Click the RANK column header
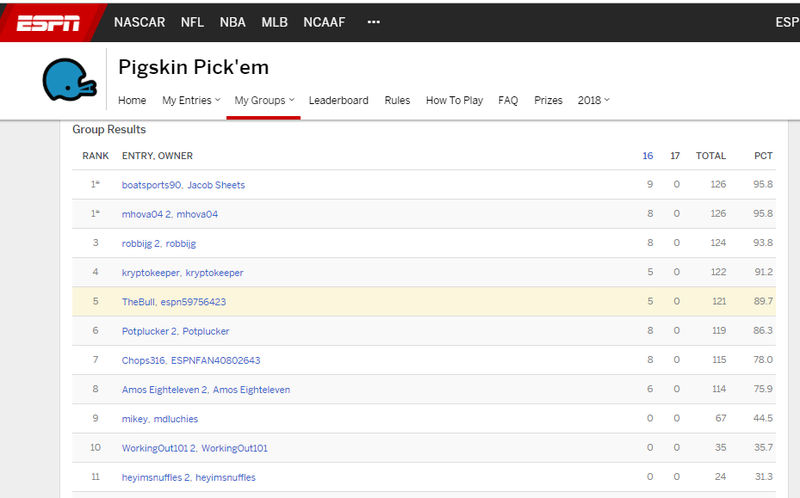 (95, 156)
